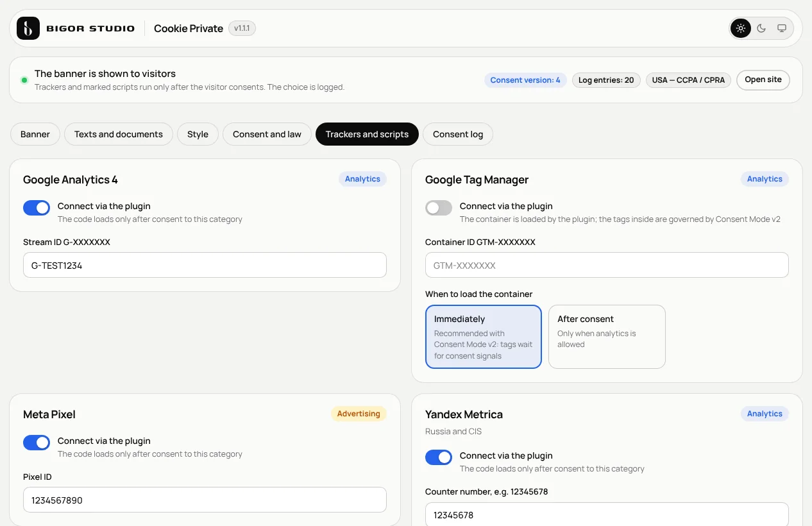Toggle Yandex Metrica plugin connection
Viewport: 812px width, 526px height.
pyautogui.click(x=439, y=457)
